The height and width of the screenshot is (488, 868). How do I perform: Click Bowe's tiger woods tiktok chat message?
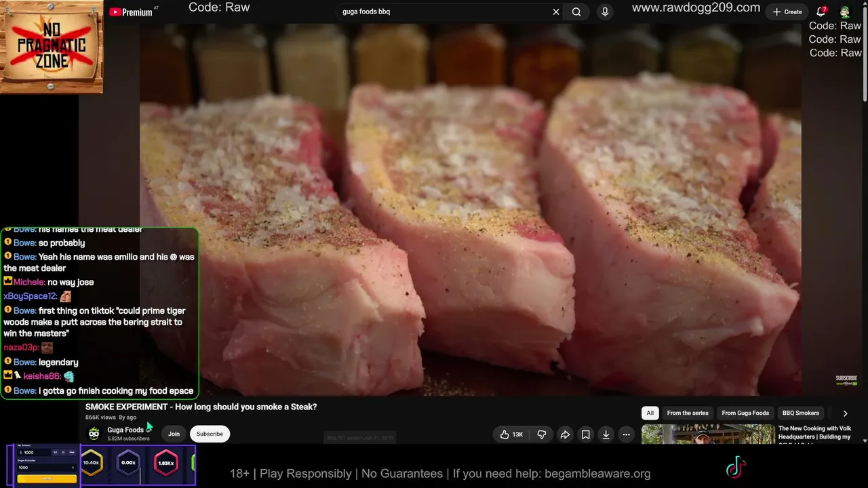94,322
